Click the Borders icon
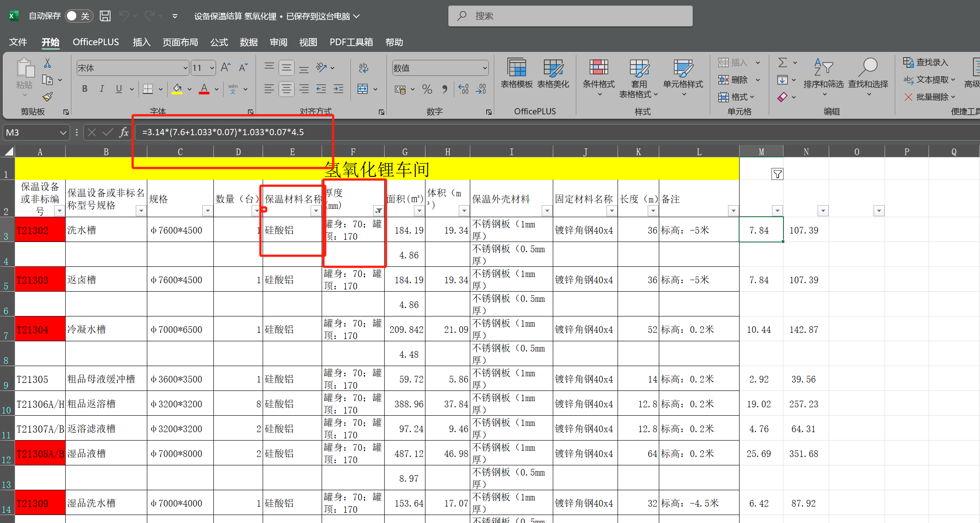 (148, 89)
